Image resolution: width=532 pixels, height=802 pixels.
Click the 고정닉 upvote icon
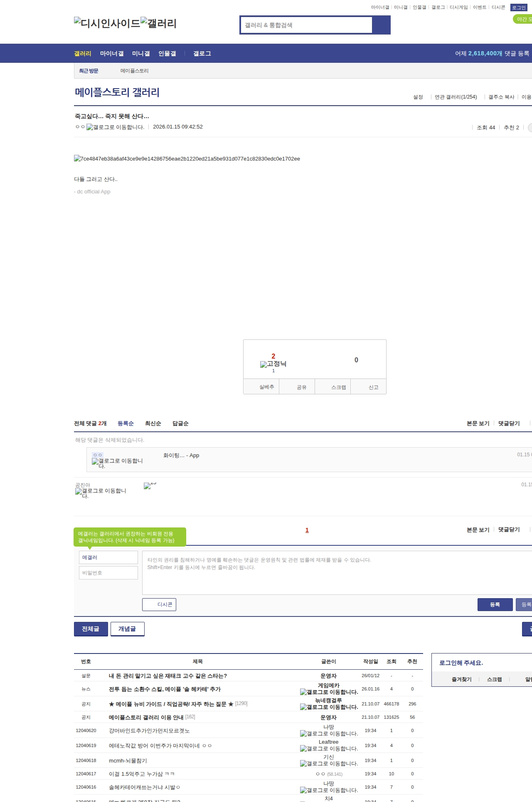pos(273,364)
